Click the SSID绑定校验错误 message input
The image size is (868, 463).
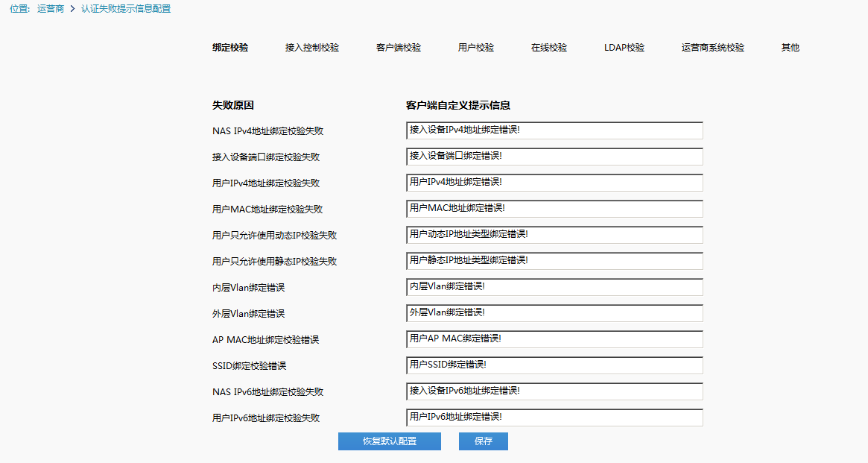pyautogui.click(x=554, y=365)
